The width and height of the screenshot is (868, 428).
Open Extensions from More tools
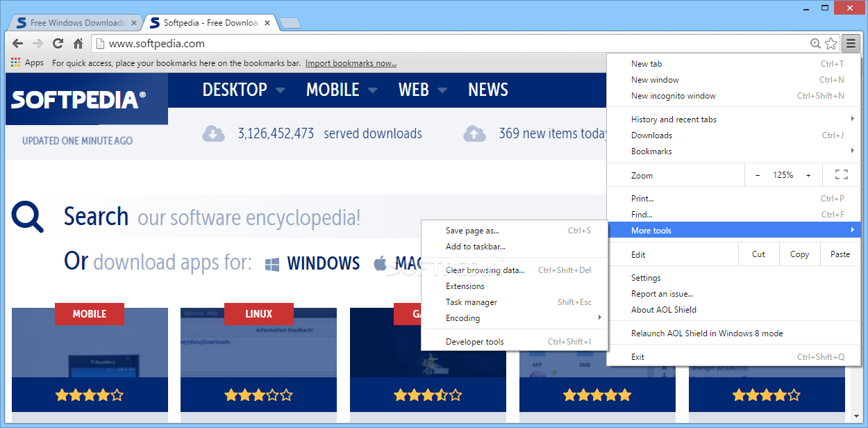pos(514,286)
